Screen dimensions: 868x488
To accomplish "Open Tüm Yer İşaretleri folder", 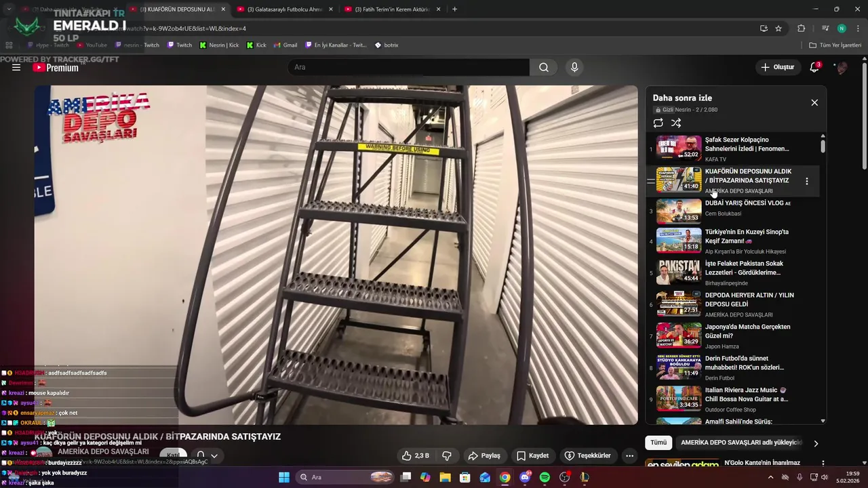I will pyautogui.click(x=835, y=45).
